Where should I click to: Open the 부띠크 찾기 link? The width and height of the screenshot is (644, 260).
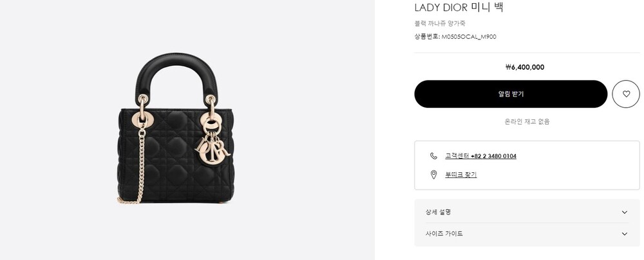click(461, 174)
